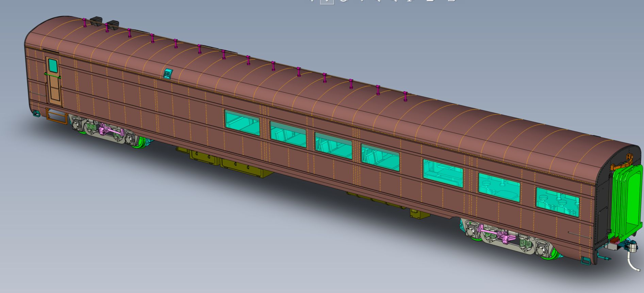Select the cyan window in the end door

tap(53, 66)
